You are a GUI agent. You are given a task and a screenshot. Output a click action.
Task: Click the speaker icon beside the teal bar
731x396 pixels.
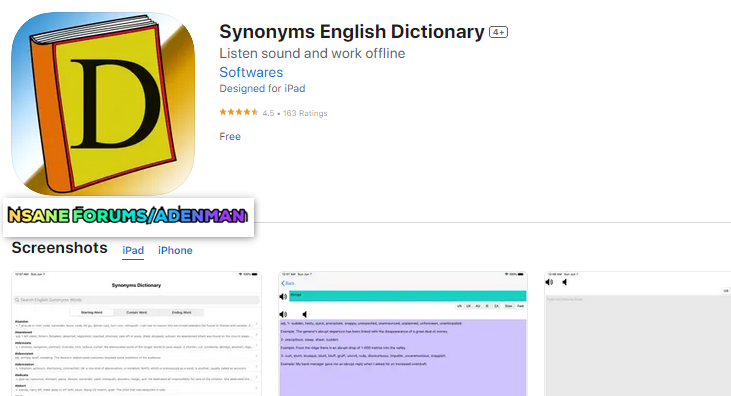(x=283, y=296)
